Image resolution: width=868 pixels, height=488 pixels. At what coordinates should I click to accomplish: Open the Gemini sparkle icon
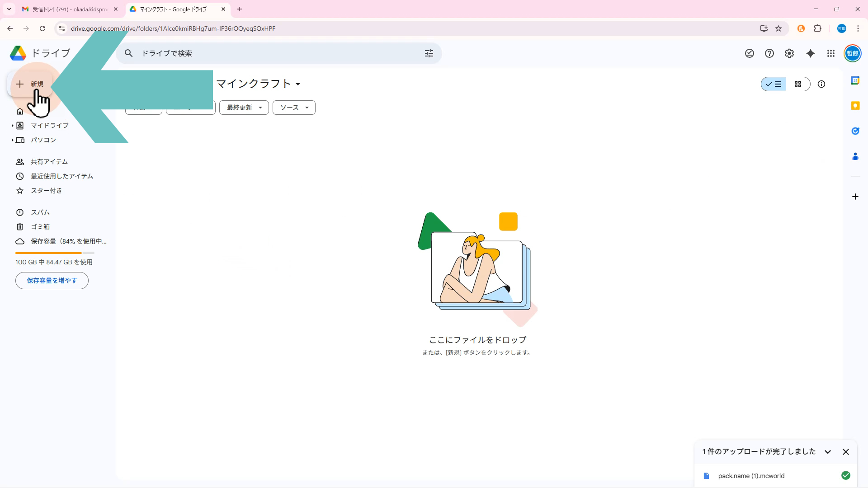click(811, 53)
